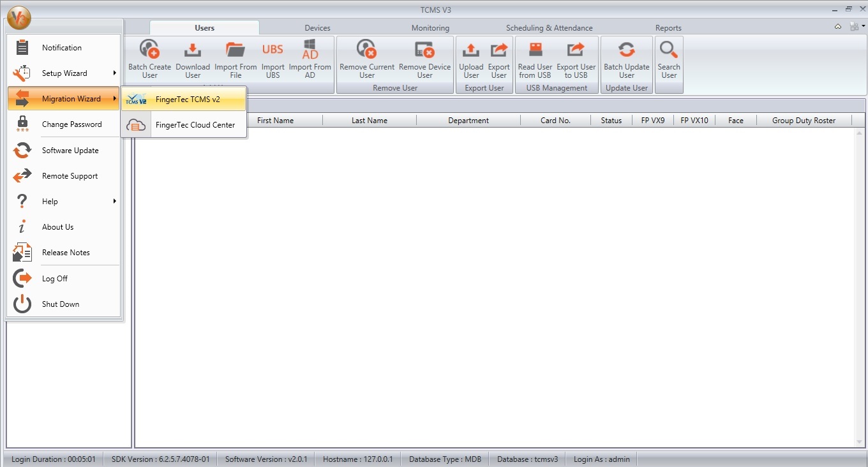The image size is (868, 467).
Task: Click the Import From AD icon
Action: (x=310, y=50)
